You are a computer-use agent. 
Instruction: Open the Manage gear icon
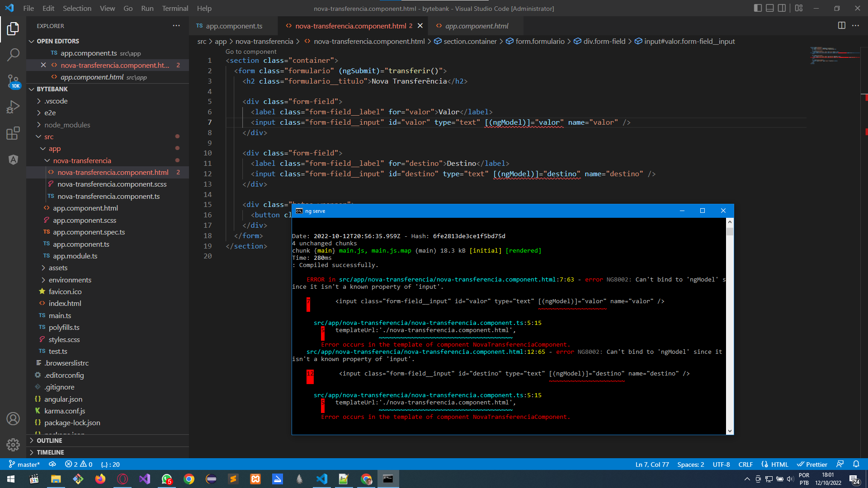pos(13,445)
